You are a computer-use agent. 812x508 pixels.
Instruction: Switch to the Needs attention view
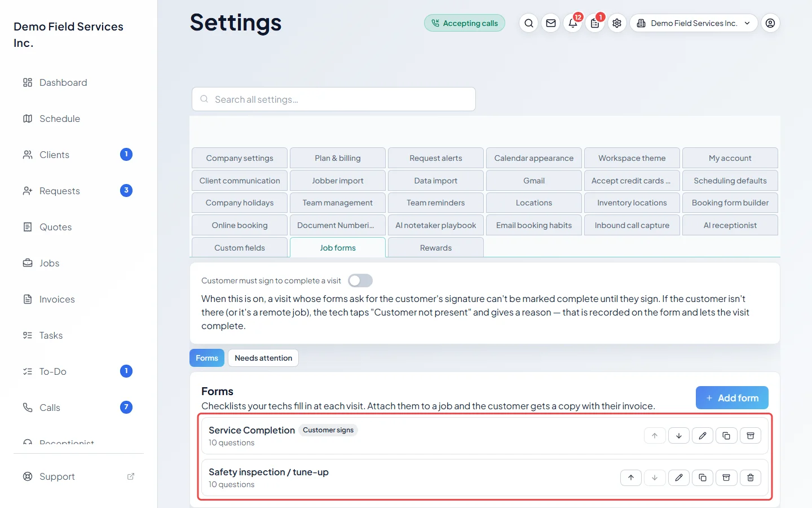point(263,358)
